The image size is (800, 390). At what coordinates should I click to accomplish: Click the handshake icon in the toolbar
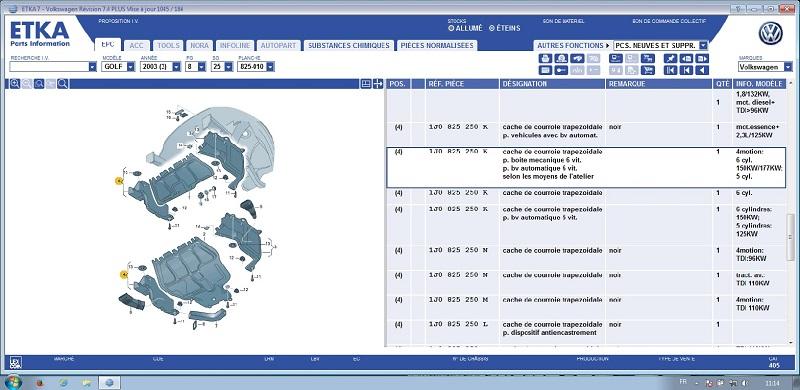pos(577,58)
